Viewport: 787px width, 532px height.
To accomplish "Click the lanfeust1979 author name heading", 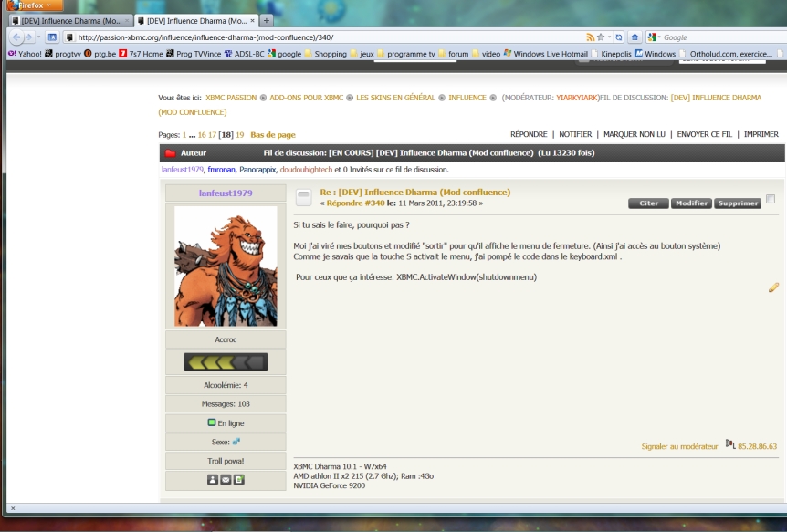I will coord(226,193).
